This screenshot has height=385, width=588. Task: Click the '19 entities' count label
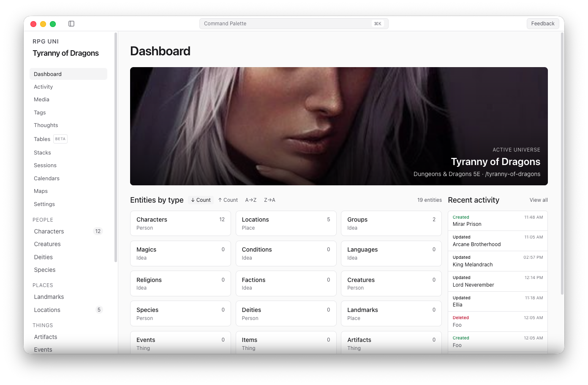click(430, 200)
